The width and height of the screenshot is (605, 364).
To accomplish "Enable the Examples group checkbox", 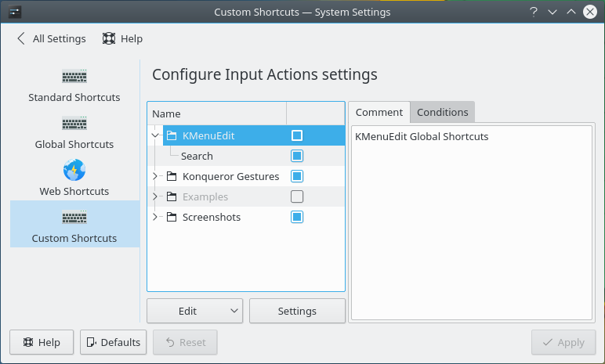I will coord(297,196).
